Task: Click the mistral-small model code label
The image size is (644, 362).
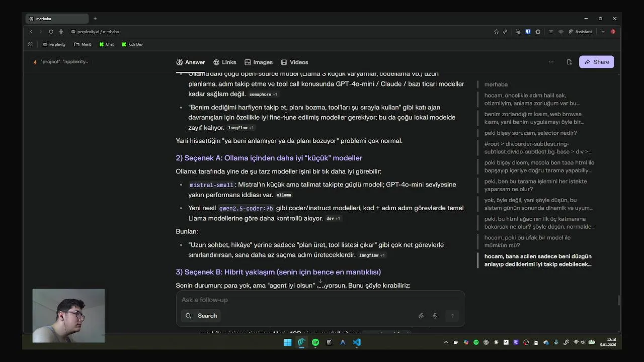Action: tap(211, 185)
